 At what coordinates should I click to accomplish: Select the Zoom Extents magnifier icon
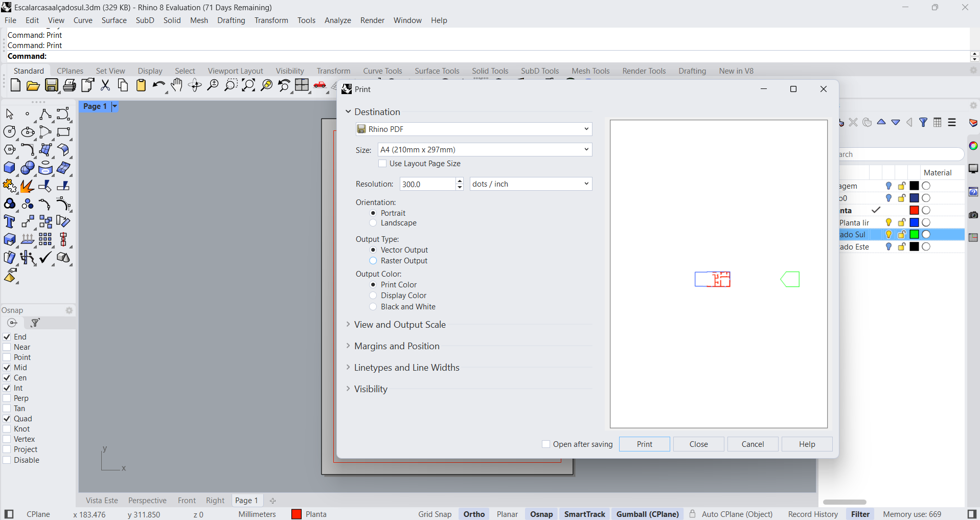(248, 85)
